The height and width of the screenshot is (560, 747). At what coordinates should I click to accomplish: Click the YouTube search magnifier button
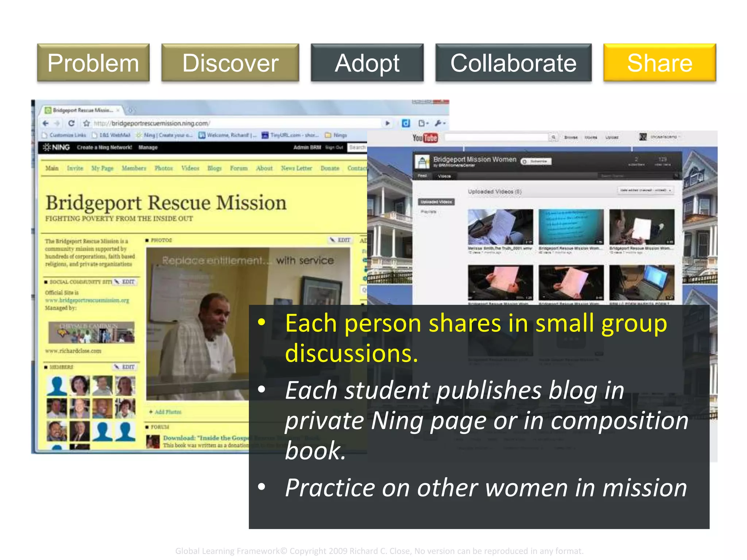click(x=554, y=137)
